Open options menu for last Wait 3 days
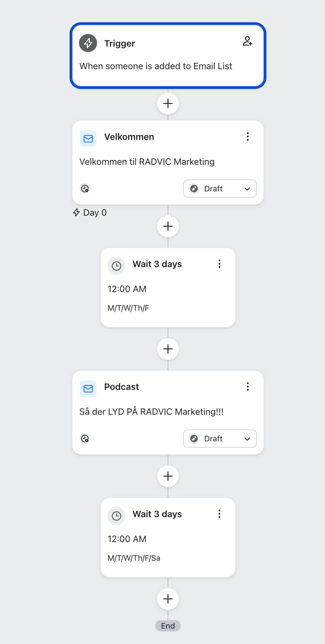Viewport: 325px width, 644px height. [219, 514]
